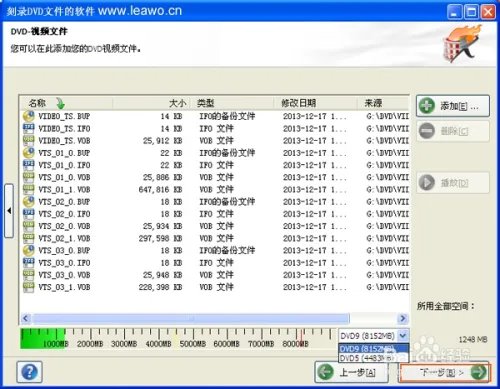
Task: Select the file name VTS_03_0.IFO
Action: click(x=64, y=263)
